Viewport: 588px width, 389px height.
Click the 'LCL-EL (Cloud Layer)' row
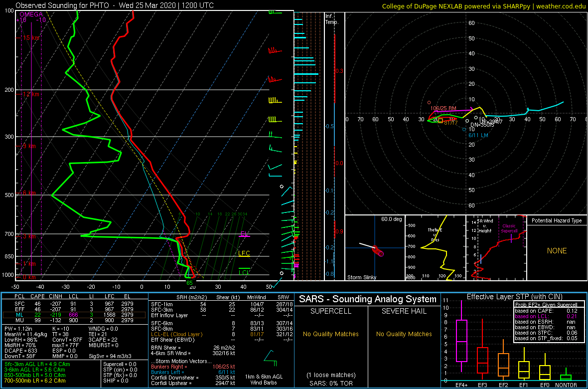pos(222,334)
